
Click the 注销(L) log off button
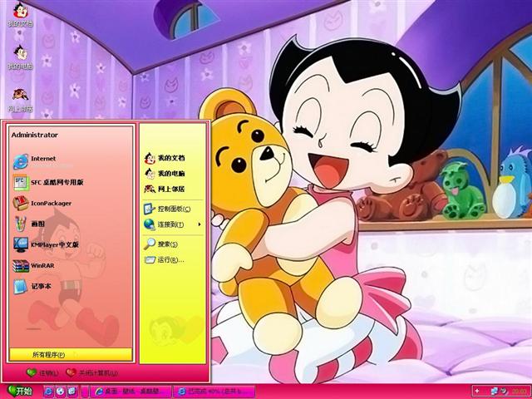42,373
